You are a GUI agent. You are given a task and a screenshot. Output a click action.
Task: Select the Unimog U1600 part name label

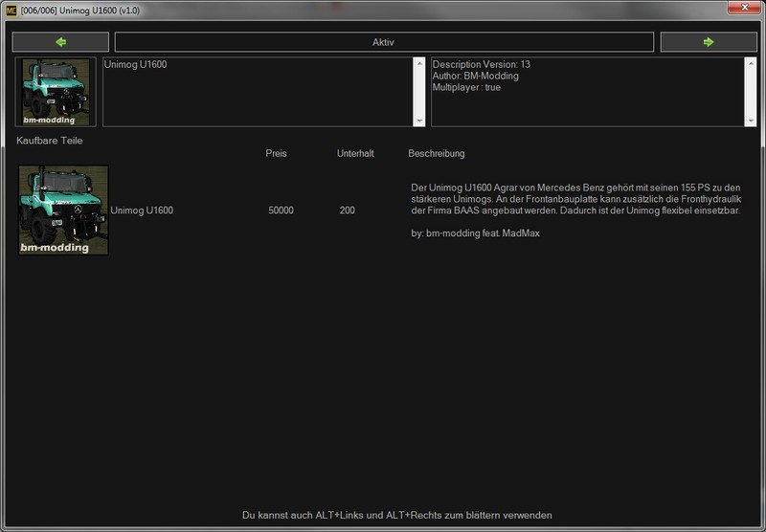tap(142, 211)
